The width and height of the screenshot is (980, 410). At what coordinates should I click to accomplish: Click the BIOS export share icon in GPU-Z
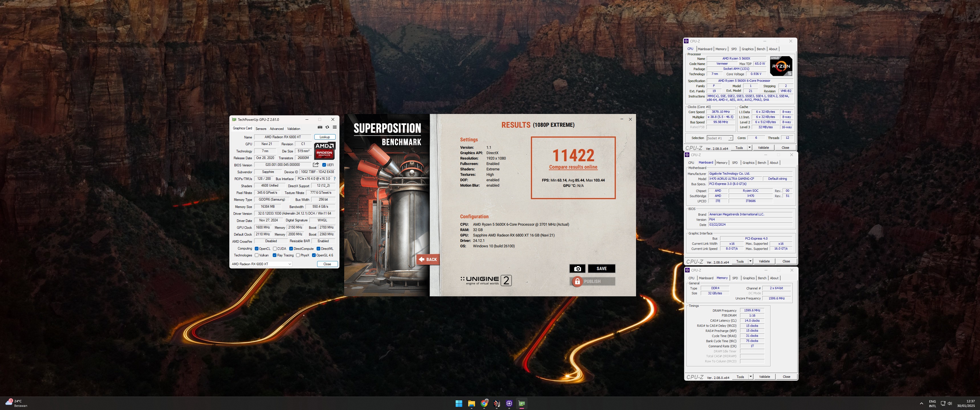(x=316, y=165)
